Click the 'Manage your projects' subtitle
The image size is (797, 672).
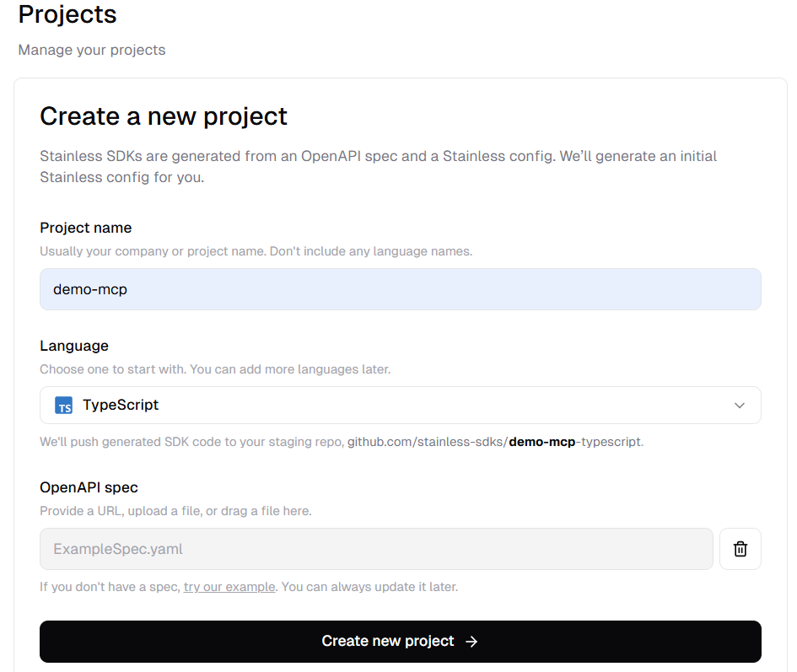[x=91, y=50]
